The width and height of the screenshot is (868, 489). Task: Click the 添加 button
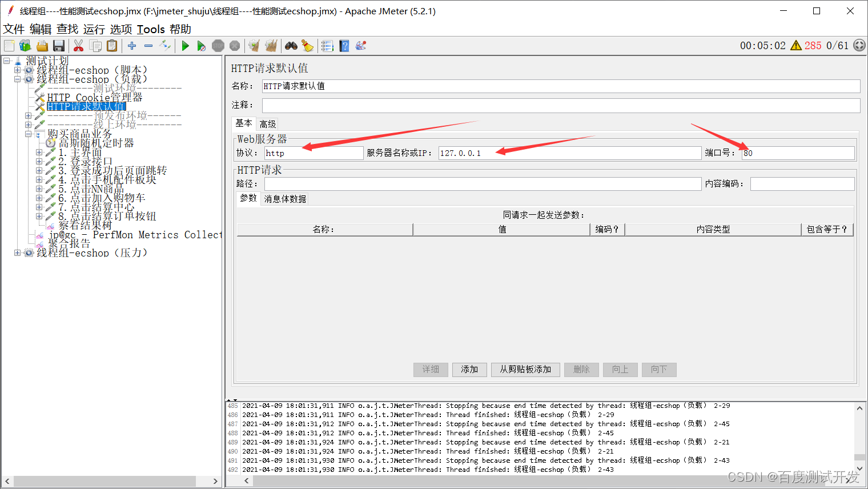[x=469, y=370]
